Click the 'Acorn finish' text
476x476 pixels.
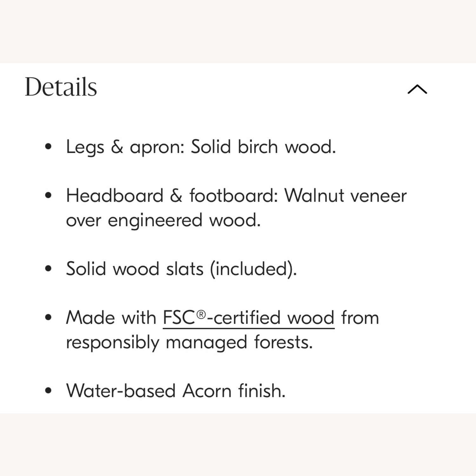pos(234,391)
